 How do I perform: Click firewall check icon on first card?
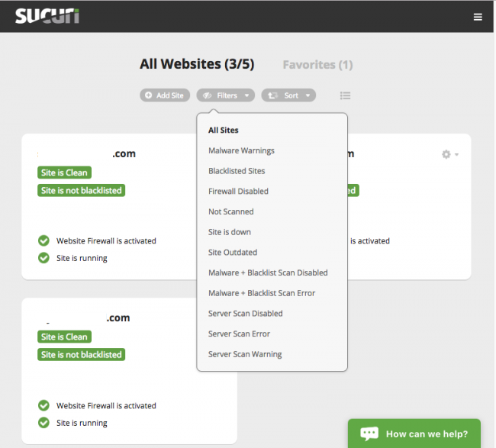tap(43, 240)
